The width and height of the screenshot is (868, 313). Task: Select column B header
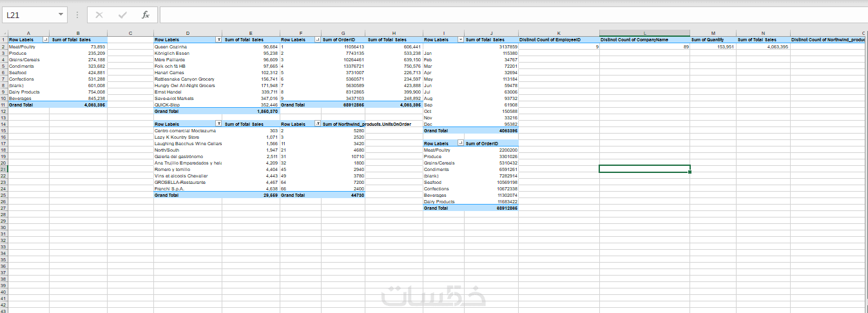pyautogui.click(x=79, y=33)
